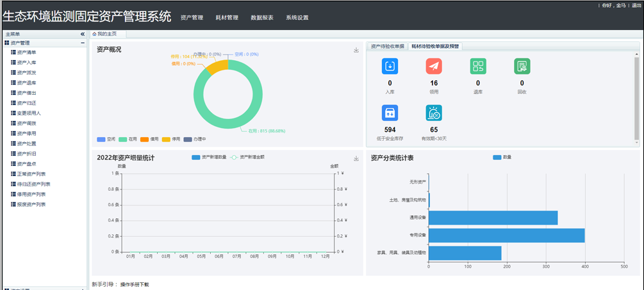Viewport: 644px width, 290px height.
Task: Open the 数据报表 top navigation menu
Action: click(262, 17)
